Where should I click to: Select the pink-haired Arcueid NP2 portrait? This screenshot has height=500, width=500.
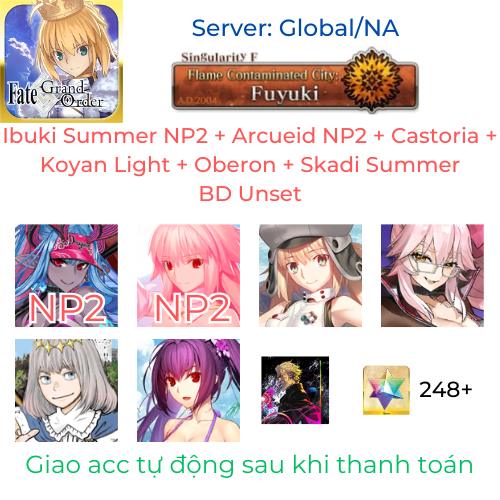tap(188, 275)
